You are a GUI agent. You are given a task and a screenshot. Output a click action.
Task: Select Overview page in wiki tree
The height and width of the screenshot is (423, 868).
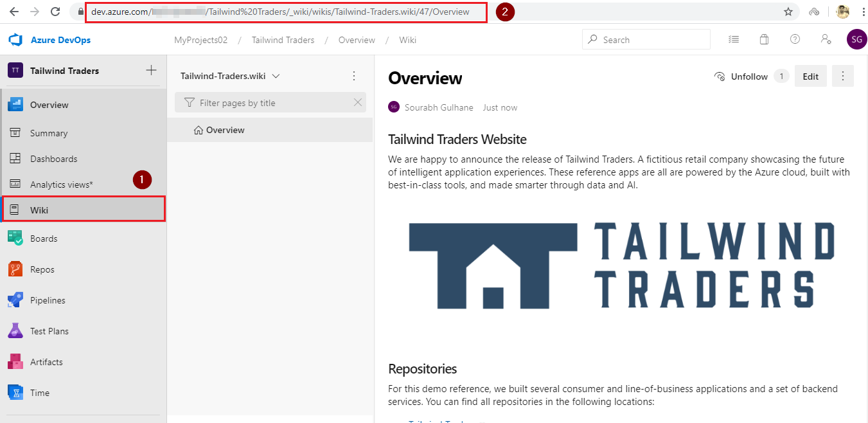pos(270,130)
